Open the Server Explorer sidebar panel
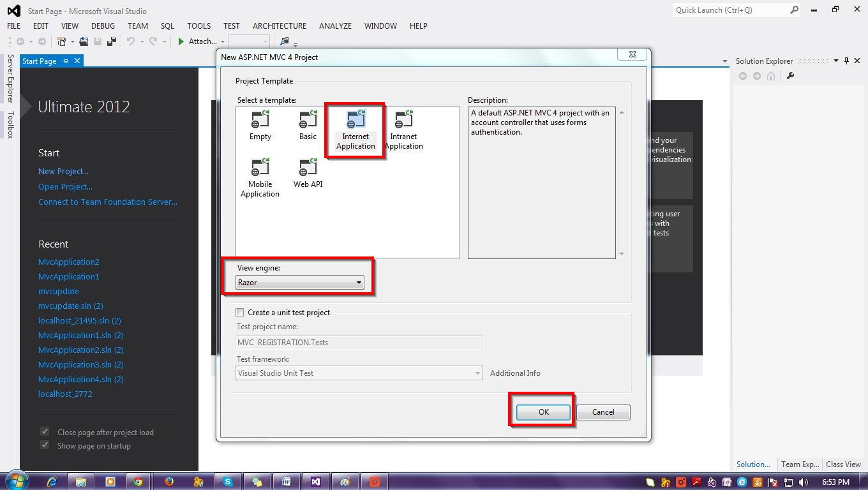 pos(9,80)
